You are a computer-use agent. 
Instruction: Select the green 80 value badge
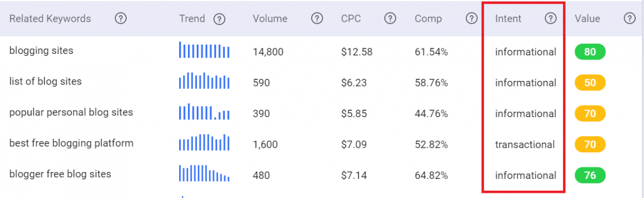coord(590,52)
